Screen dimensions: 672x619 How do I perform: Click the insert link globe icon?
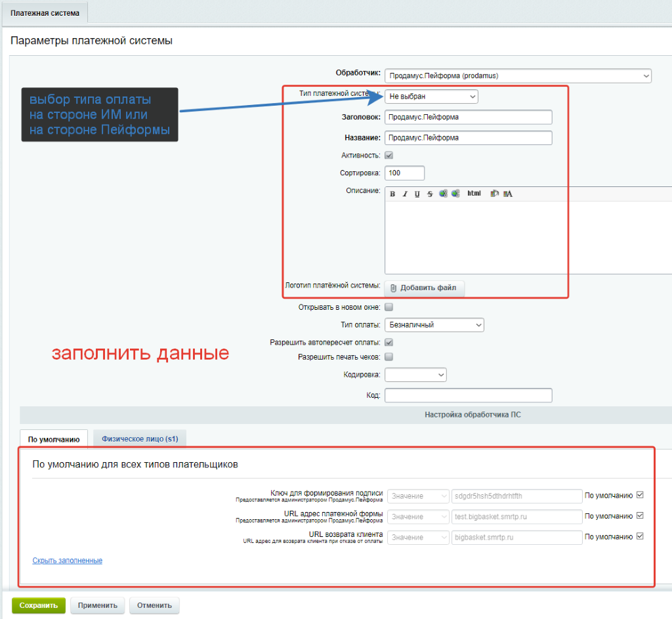(443, 194)
